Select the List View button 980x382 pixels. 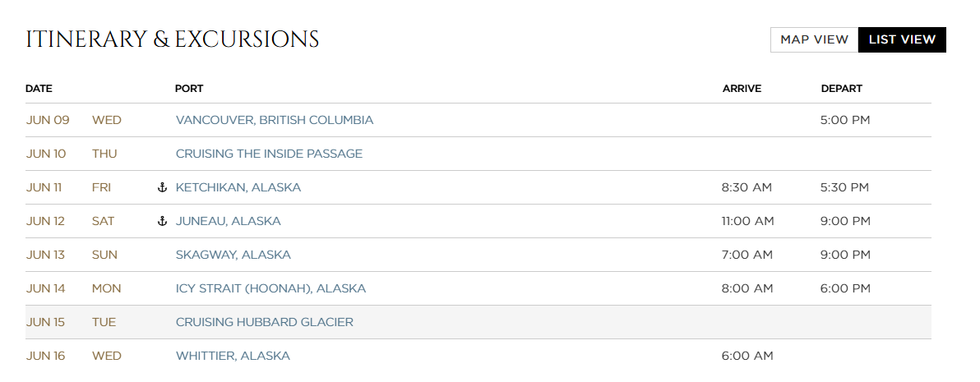(902, 39)
